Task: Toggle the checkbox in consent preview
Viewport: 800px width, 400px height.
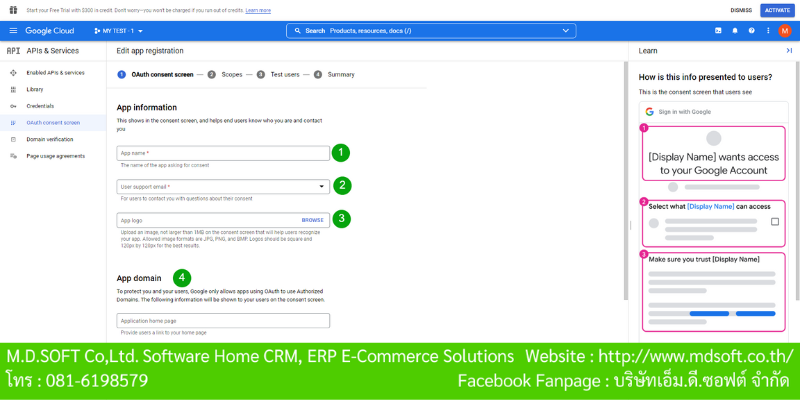Action: pos(775,222)
